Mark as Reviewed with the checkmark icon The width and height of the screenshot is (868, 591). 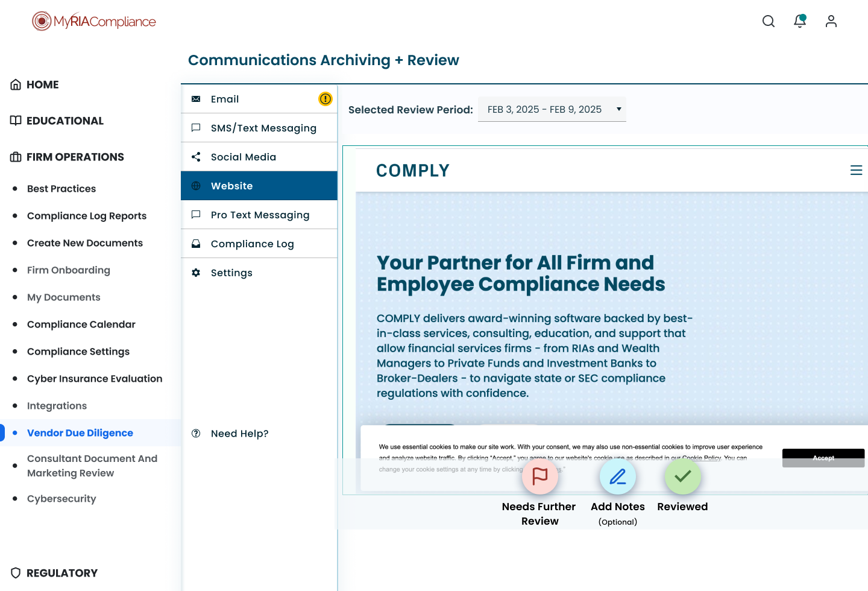tap(683, 476)
